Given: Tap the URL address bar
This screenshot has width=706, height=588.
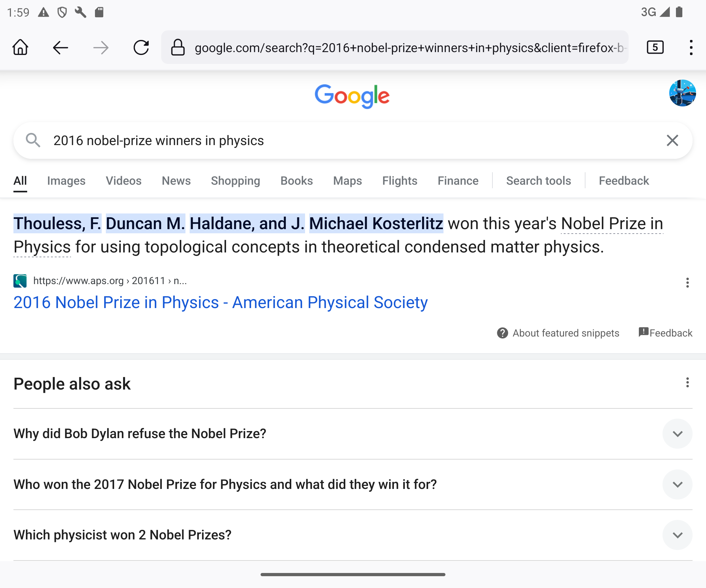Looking at the screenshot, I should pyautogui.click(x=395, y=47).
